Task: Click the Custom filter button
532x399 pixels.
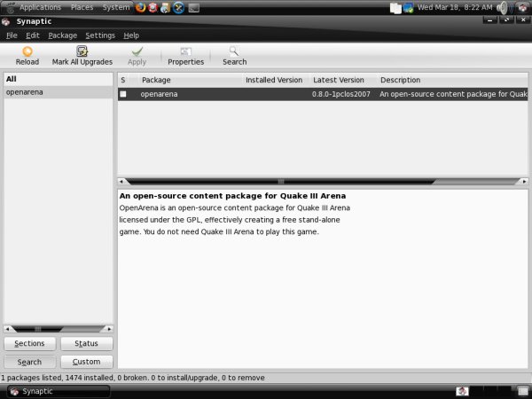Action: (x=87, y=362)
